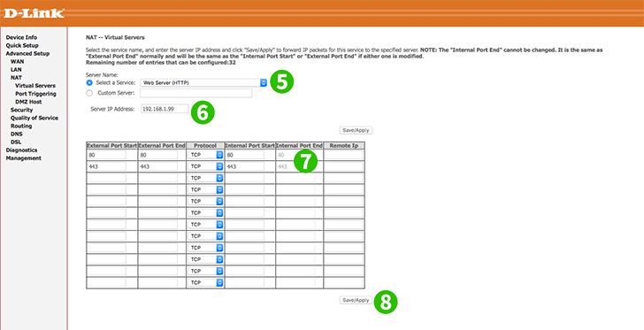Screen dimensions: 644x330
Task: Open the protocol dropdown in the last table row
Action: point(204,283)
